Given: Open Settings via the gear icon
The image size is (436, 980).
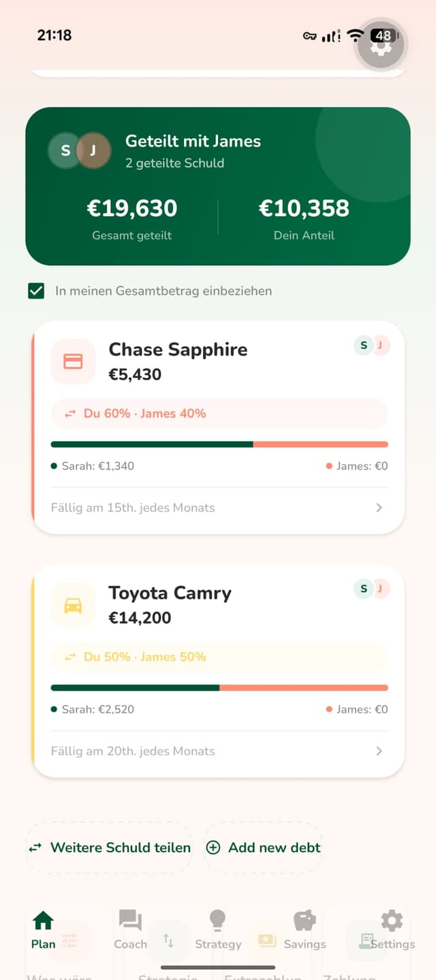Looking at the screenshot, I should click(x=391, y=919).
